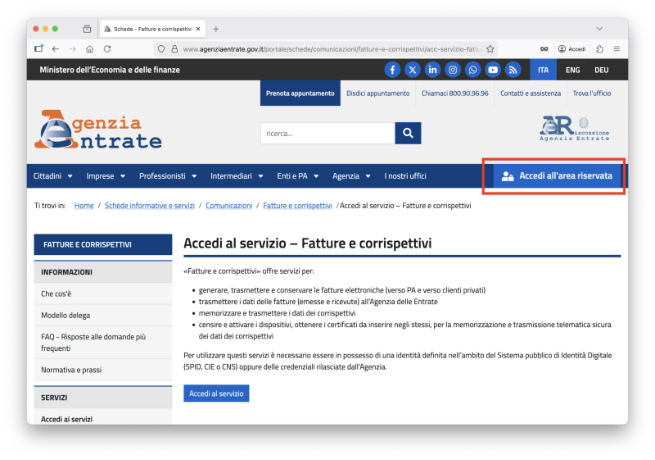655x460 pixels.
Task: Click the shield tracking protection icon
Action: pyautogui.click(x=161, y=49)
